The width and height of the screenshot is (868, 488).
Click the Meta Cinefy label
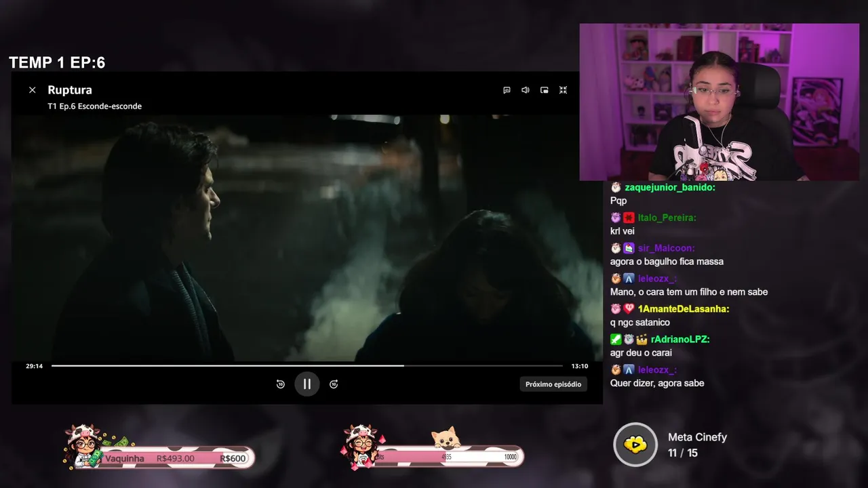point(697,437)
